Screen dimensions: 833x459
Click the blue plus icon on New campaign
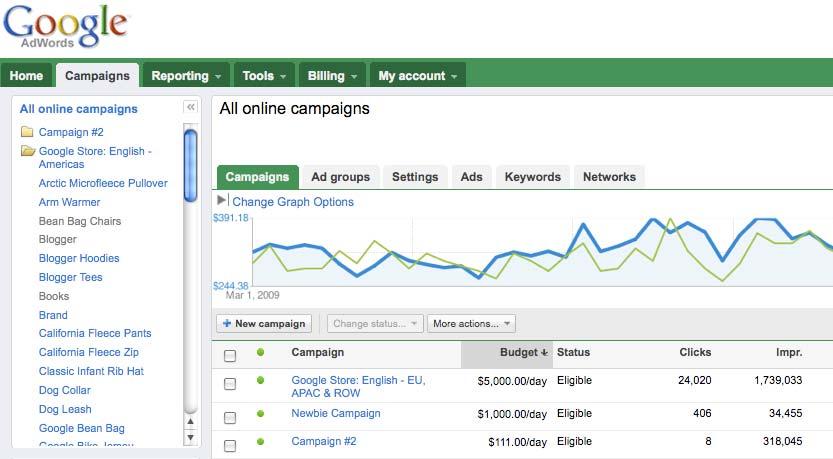[x=227, y=324]
